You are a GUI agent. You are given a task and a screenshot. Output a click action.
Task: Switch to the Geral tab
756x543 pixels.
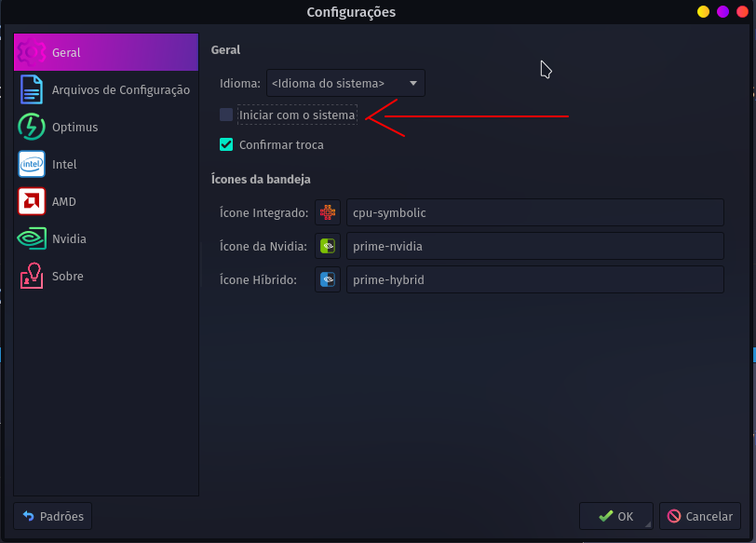[106, 52]
